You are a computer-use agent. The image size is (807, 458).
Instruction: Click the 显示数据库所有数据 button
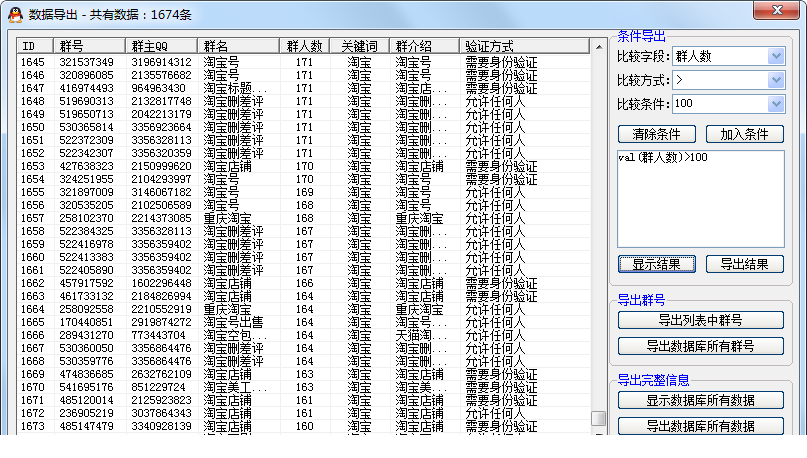point(700,400)
